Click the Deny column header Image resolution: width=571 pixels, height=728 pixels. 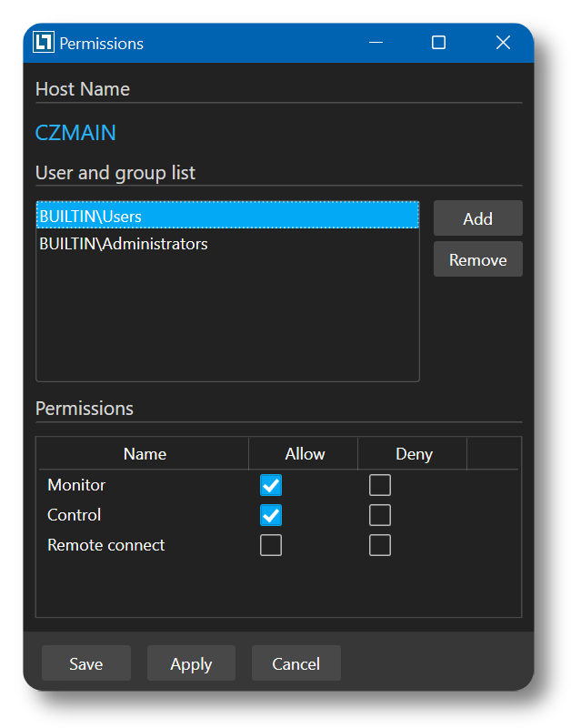coord(413,453)
